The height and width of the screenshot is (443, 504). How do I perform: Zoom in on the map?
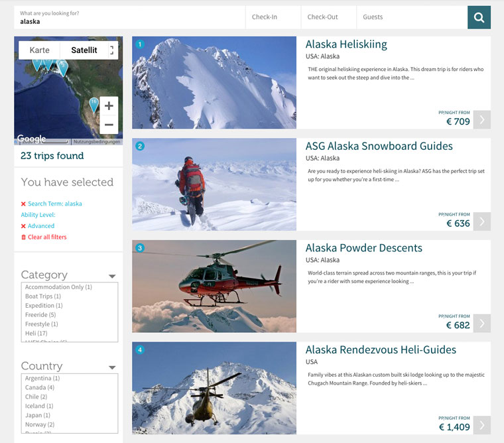[109, 105]
